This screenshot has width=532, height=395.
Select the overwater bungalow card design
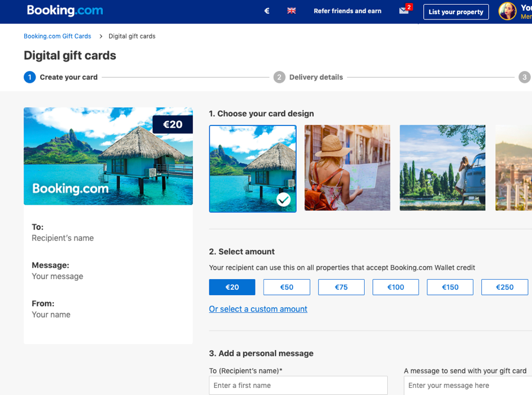click(253, 169)
